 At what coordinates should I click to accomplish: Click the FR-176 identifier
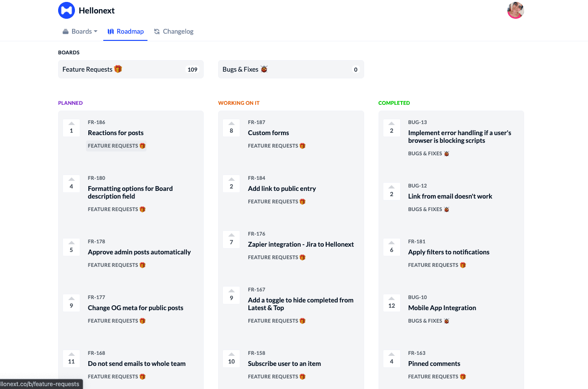(257, 234)
